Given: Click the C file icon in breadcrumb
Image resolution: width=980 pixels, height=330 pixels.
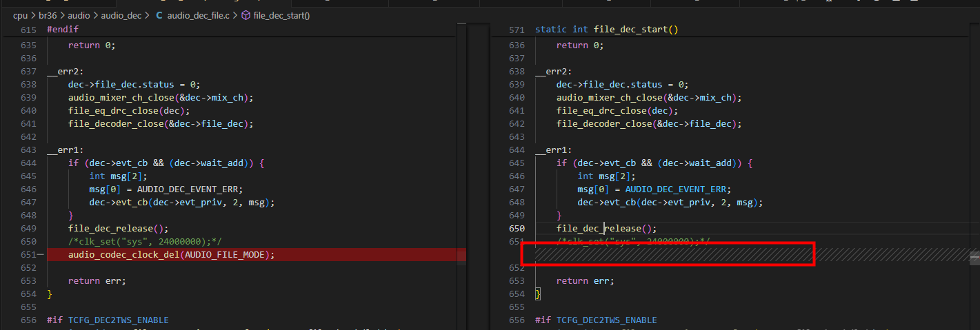Looking at the screenshot, I should click(160, 15).
